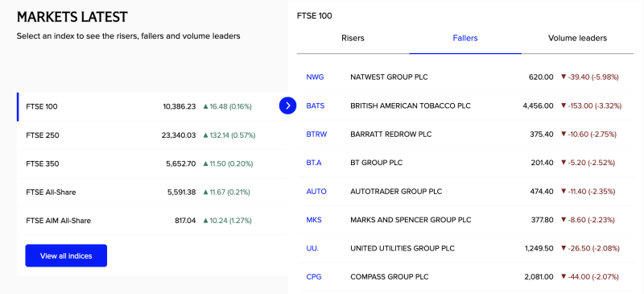This screenshot has height=294, width=644.
Task: Open the BATS ticker link
Action: tap(316, 106)
